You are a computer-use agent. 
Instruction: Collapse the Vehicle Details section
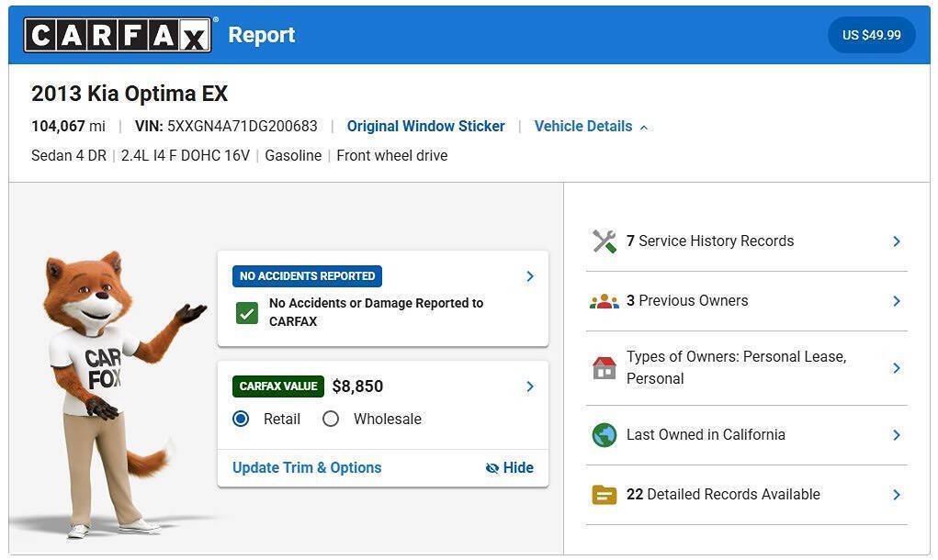(x=592, y=127)
